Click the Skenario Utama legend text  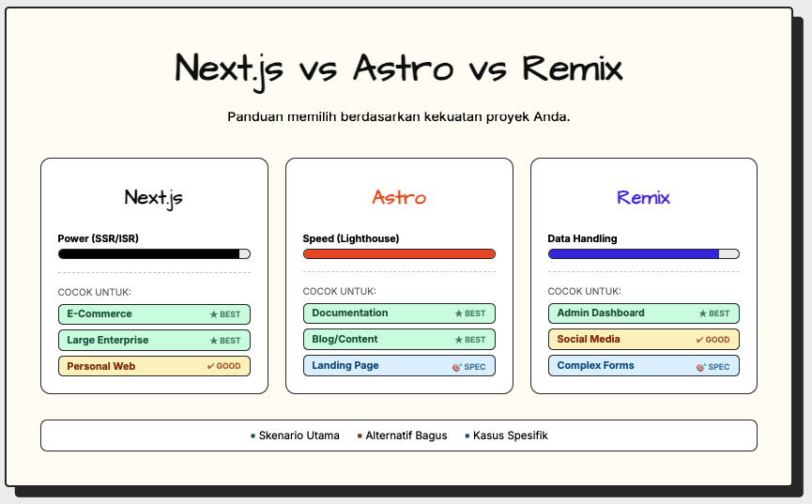click(x=299, y=435)
